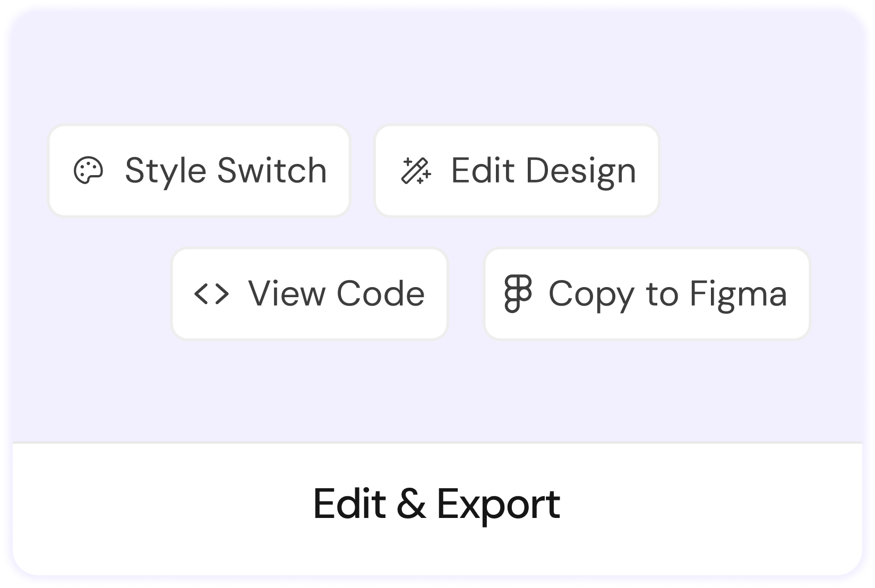Open the View Code option
The height and width of the screenshot is (588, 875).
tap(310, 294)
